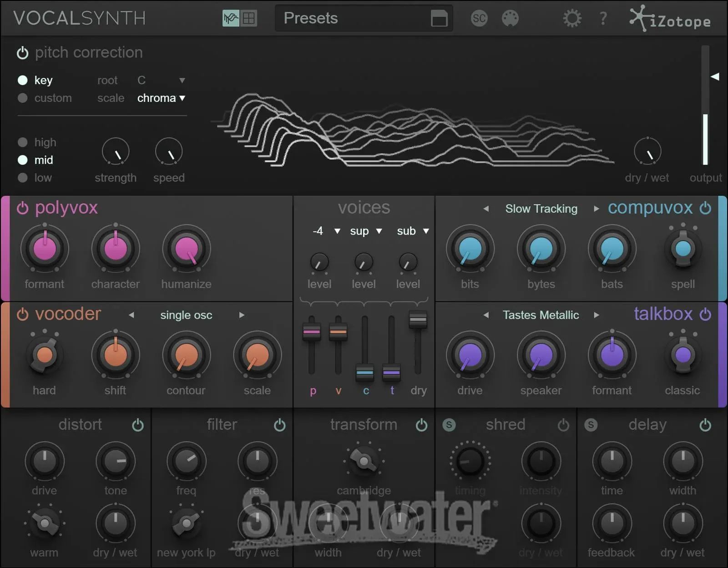Screen dimensions: 728x568
Task: Select the high vocal range option
Action: pyautogui.click(x=22, y=142)
